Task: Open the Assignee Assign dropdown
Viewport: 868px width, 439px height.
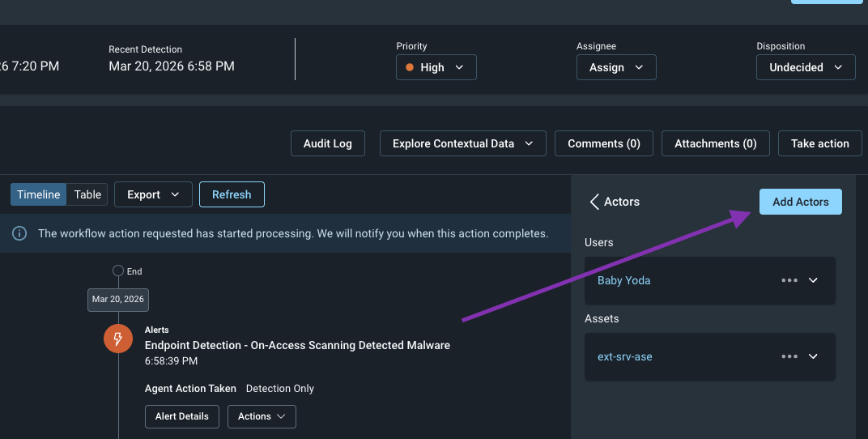Action: 615,67
